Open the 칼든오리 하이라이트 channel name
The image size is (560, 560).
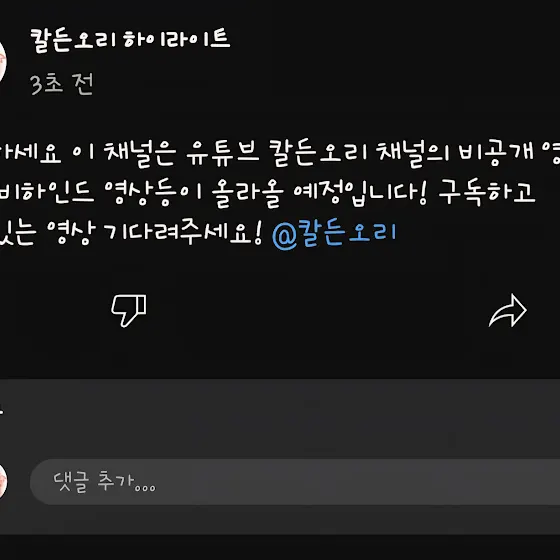(130, 40)
